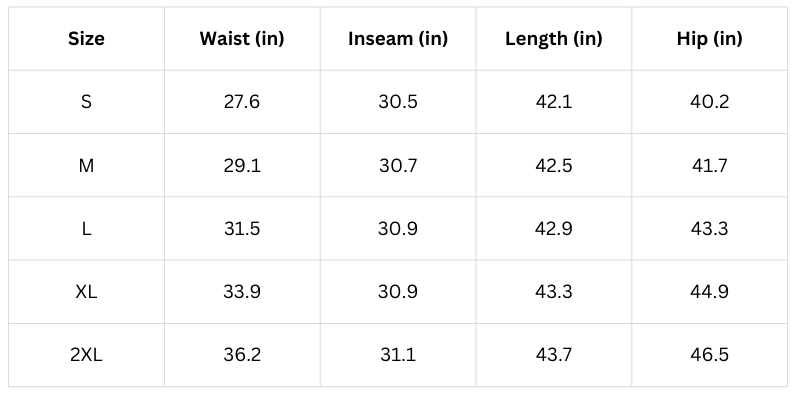Click the Inseam (in) column header
The height and width of the screenshot is (400, 800).
398,39
